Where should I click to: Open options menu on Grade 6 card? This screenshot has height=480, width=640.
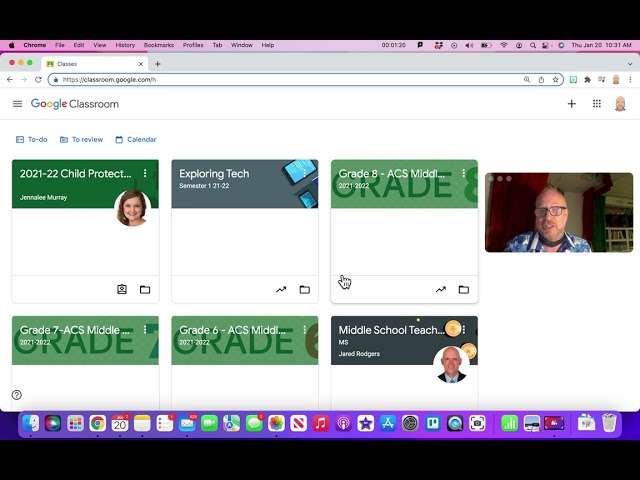pyautogui.click(x=304, y=329)
